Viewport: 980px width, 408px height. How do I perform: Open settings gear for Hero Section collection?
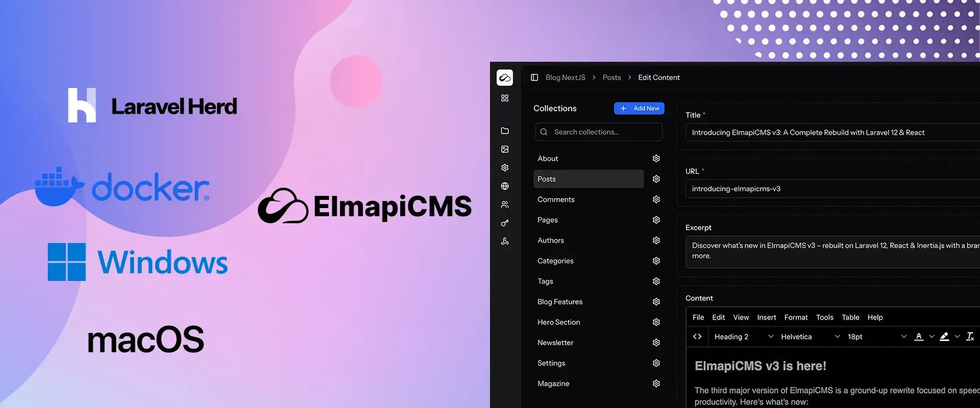point(656,322)
